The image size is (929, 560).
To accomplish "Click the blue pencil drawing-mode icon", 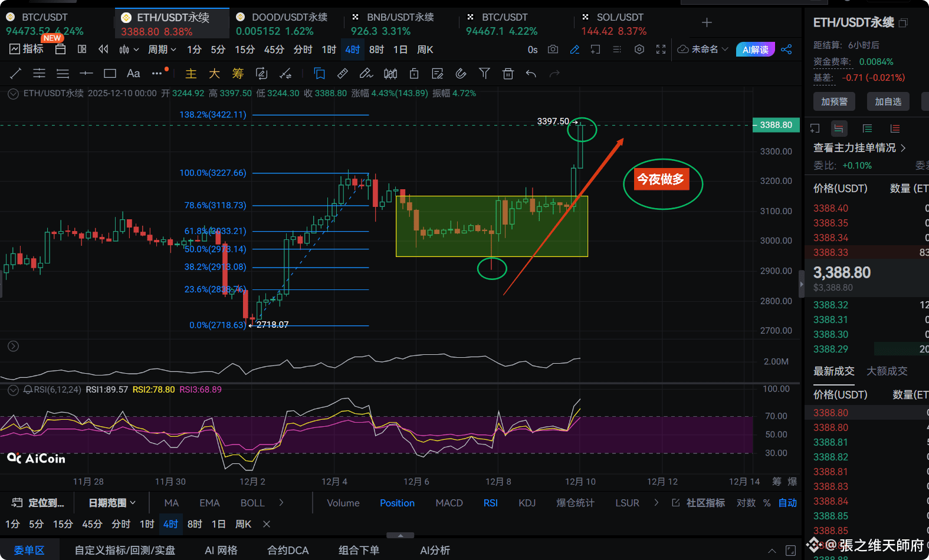I will point(575,50).
